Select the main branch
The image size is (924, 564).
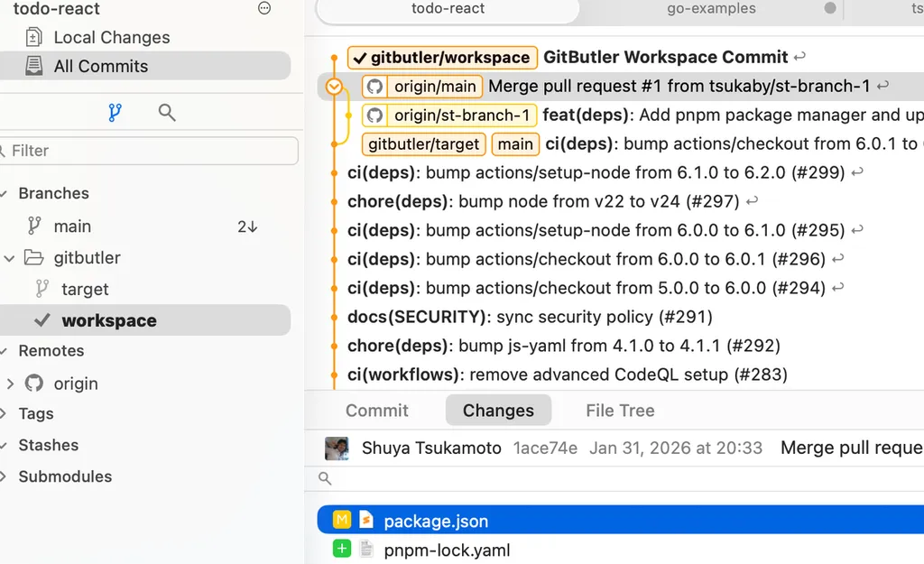72,227
